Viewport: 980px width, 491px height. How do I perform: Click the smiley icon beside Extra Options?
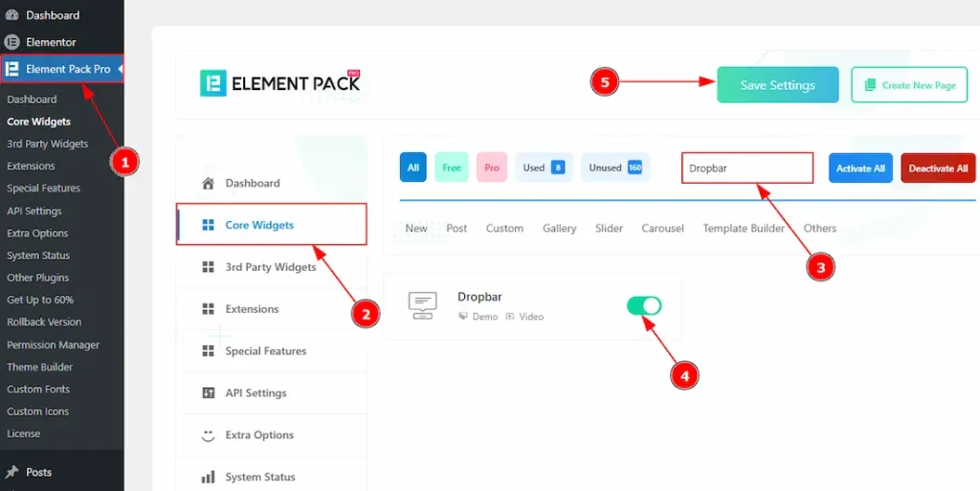(208, 435)
